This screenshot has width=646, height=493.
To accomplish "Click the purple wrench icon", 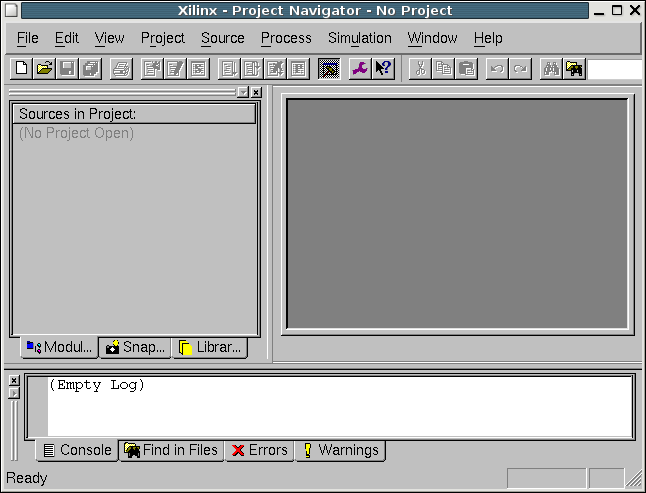I will pyautogui.click(x=360, y=68).
